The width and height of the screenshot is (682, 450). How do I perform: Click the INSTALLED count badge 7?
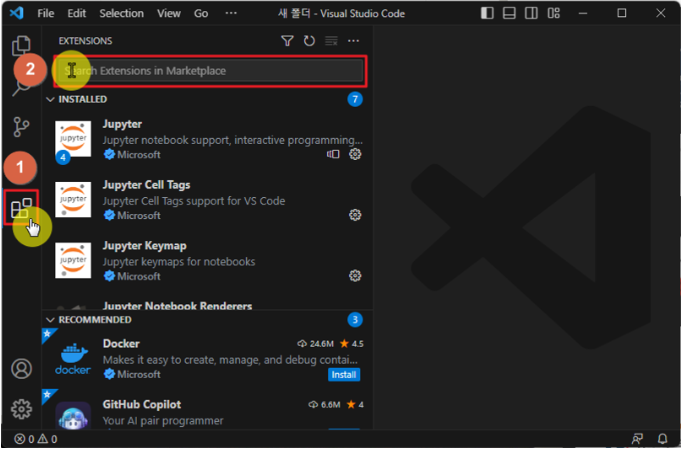pos(355,100)
